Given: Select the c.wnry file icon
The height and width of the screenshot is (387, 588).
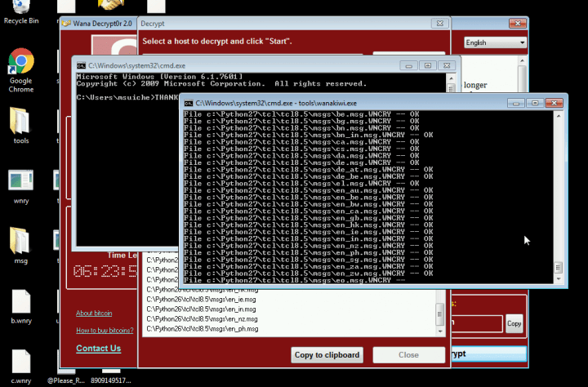Looking at the screenshot, I should point(21,367).
